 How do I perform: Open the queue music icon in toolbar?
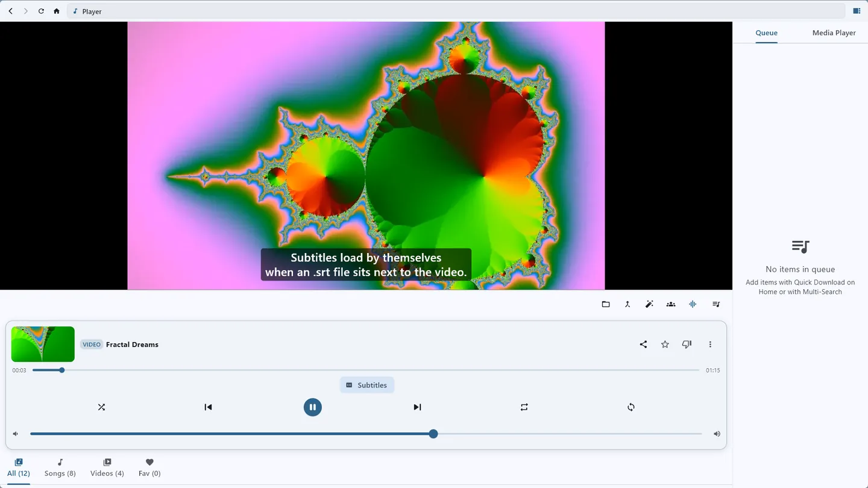716,304
